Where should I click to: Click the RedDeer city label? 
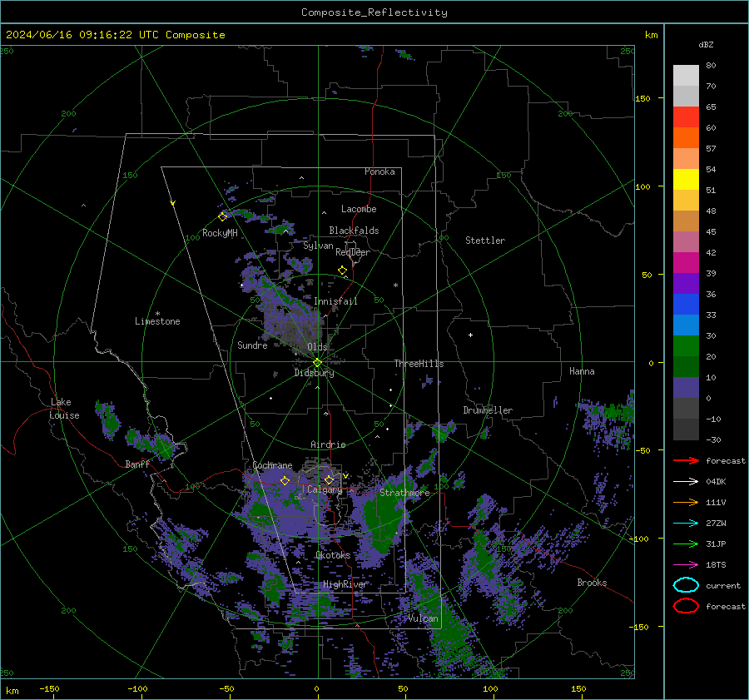pos(353,252)
